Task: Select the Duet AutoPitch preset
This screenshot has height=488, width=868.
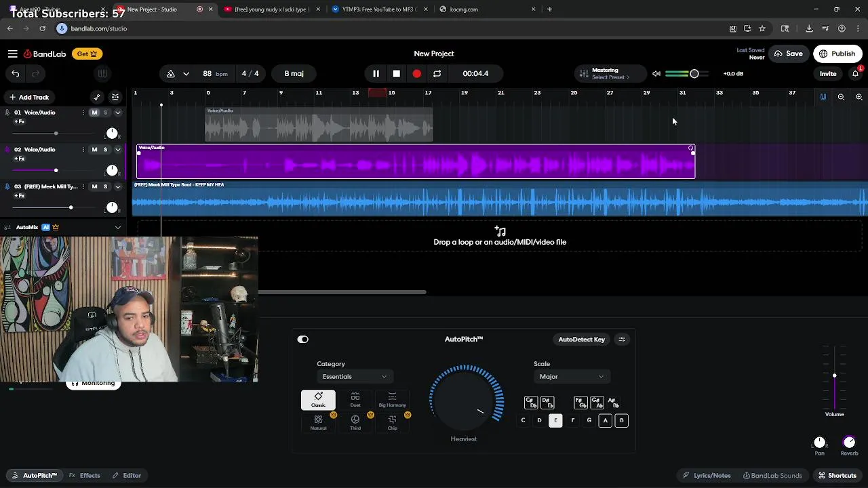Action: point(355,400)
